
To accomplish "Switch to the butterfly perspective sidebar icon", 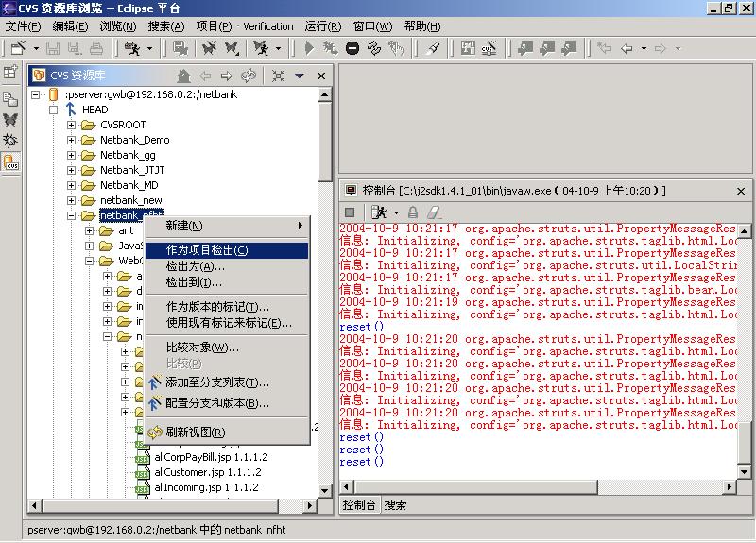I will coord(10,120).
